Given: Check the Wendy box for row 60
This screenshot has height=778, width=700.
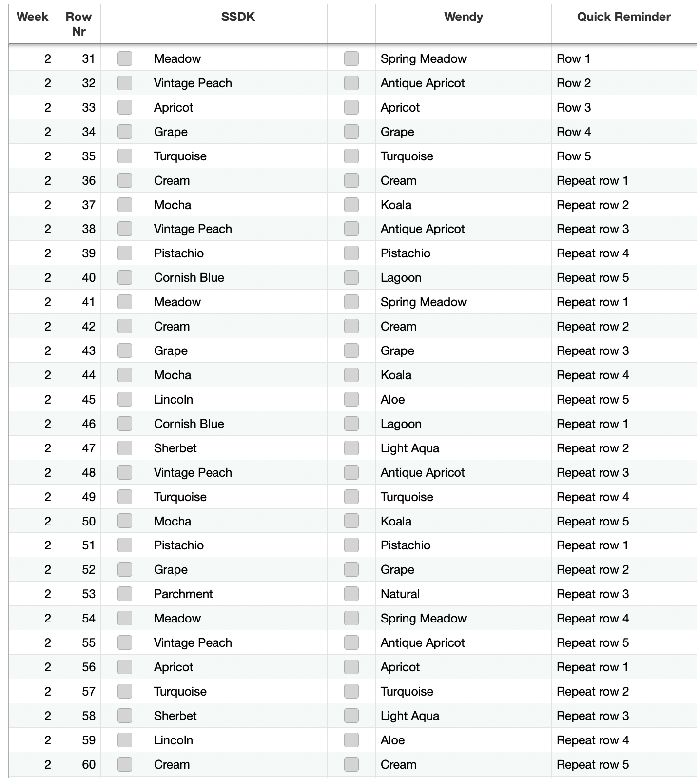Looking at the screenshot, I should pos(351,764).
